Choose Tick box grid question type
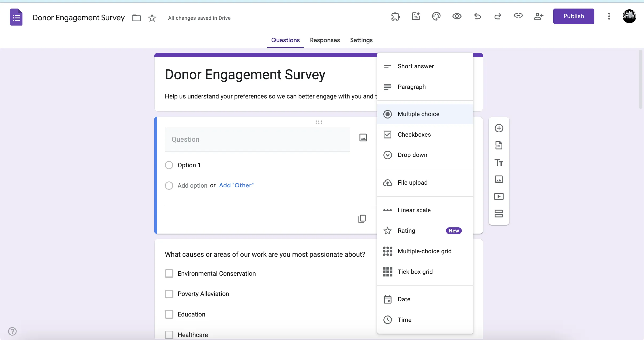The height and width of the screenshot is (340, 644). click(x=425, y=272)
